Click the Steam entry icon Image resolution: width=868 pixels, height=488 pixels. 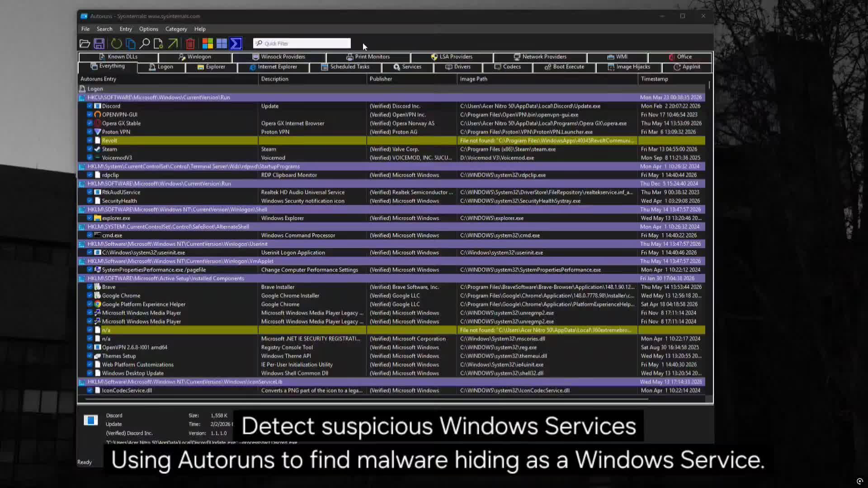pos(97,149)
